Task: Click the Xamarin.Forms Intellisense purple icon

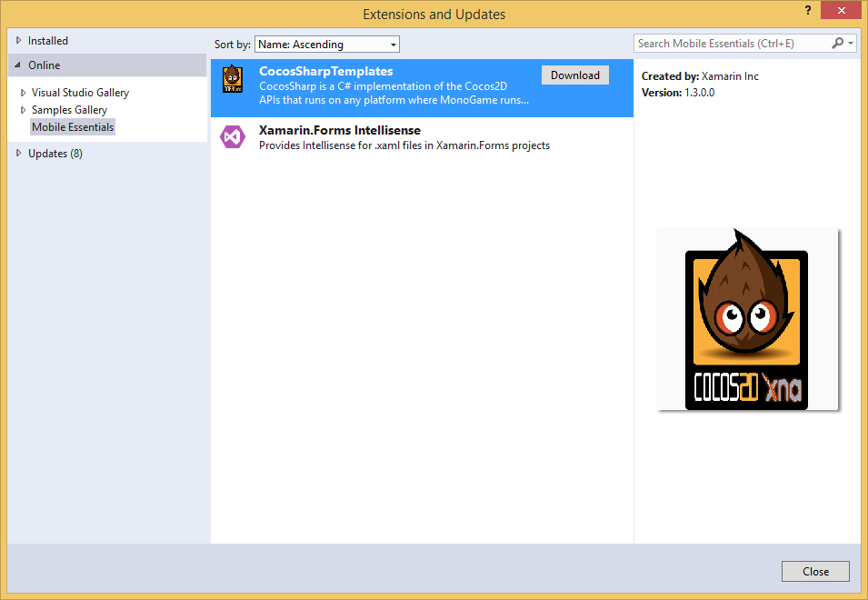Action: [x=233, y=136]
